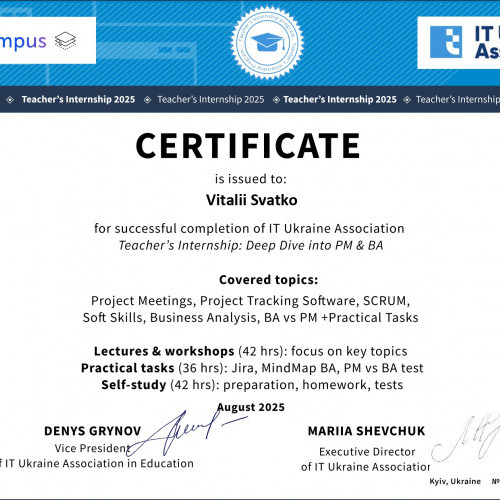This screenshot has width=500, height=500.
Task: Click the recipient name 'Vitalii Svatko'
Action: point(252,200)
